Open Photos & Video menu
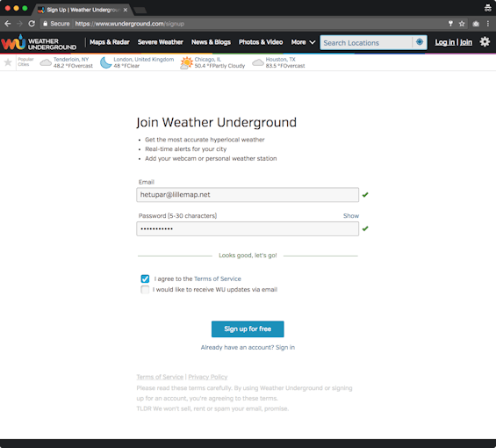This screenshot has width=496, height=448. (261, 42)
